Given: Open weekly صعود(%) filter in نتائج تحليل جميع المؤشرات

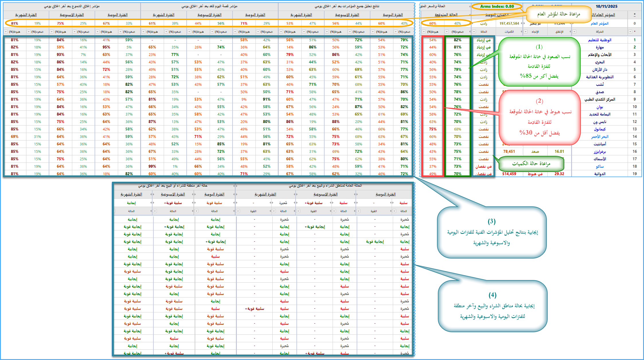Looking at the screenshot, I should (x=350, y=32).
